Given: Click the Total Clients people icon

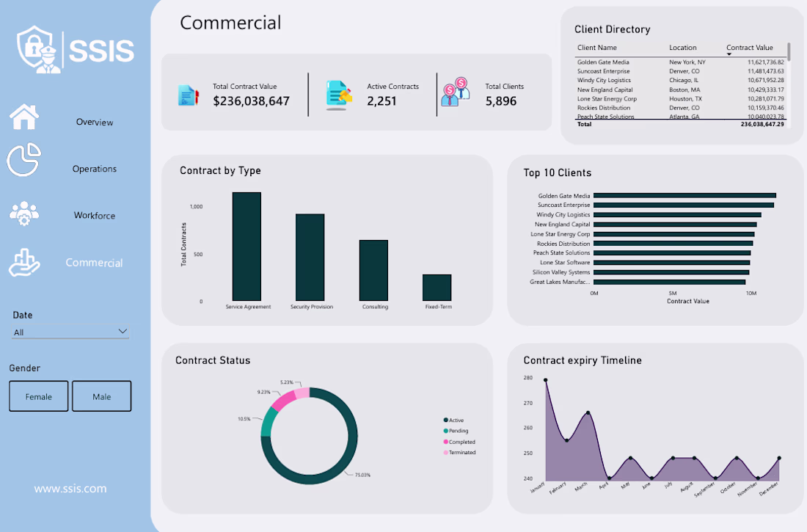Looking at the screenshot, I should pos(456,92).
